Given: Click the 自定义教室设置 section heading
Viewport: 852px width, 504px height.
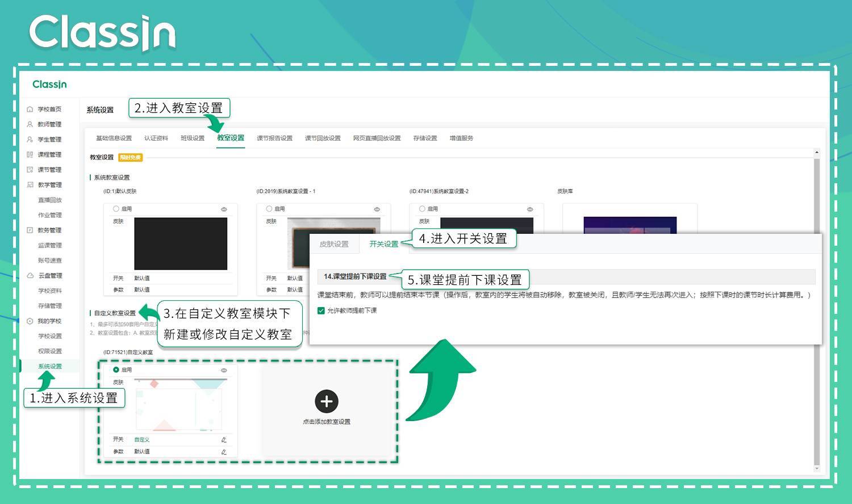Looking at the screenshot, I should 115,313.
